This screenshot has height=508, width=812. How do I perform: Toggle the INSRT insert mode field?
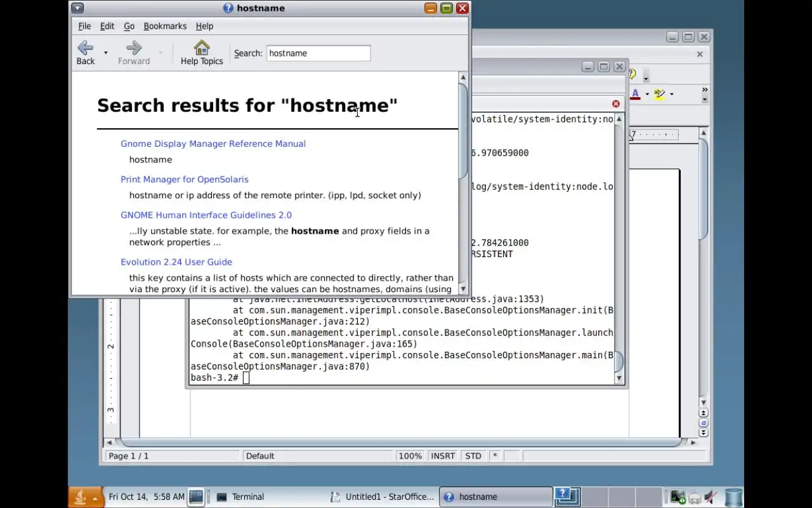tap(443, 456)
